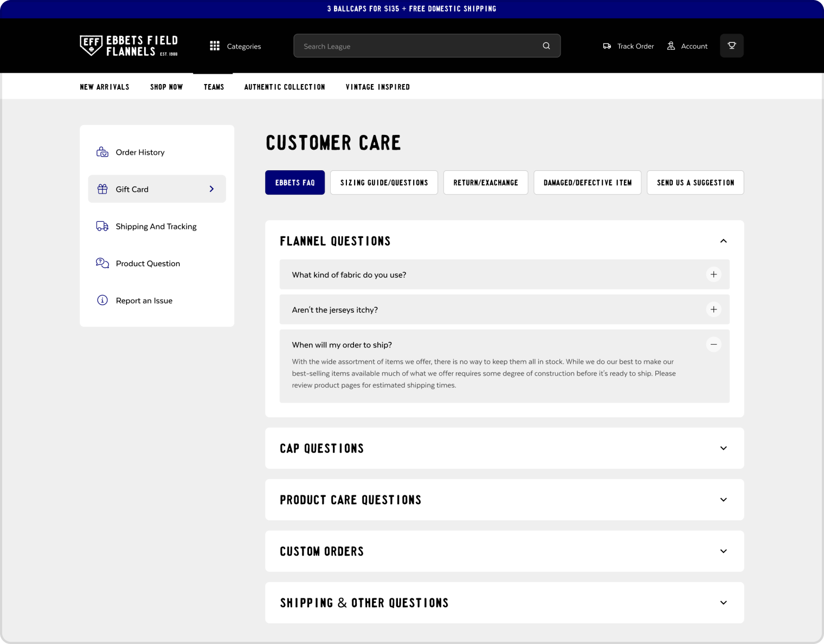The height and width of the screenshot is (644, 824).
Task: Open Report an Issue in sidebar
Action: 157,300
